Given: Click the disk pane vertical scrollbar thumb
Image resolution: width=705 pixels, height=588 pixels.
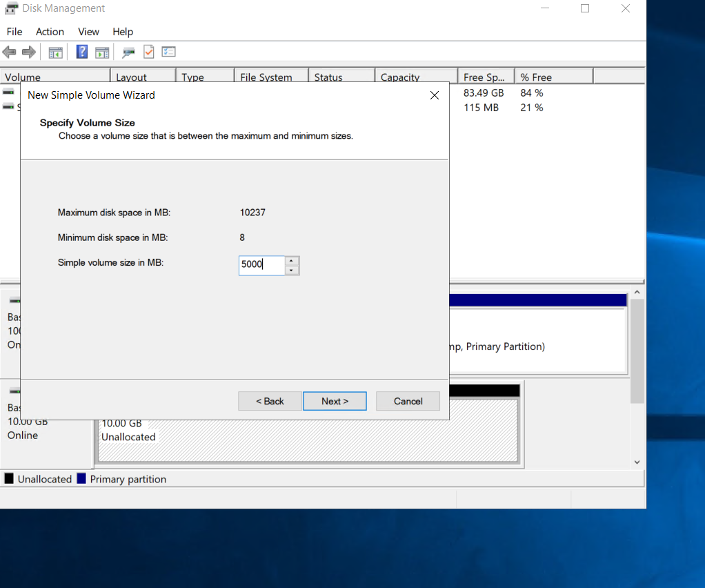Looking at the screenshot, I should pos(637,351).
